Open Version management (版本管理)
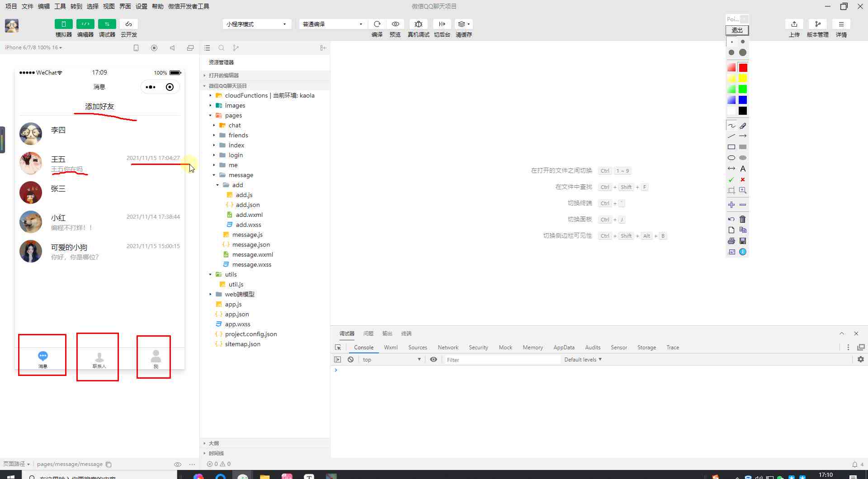 [x=817, y=24]
